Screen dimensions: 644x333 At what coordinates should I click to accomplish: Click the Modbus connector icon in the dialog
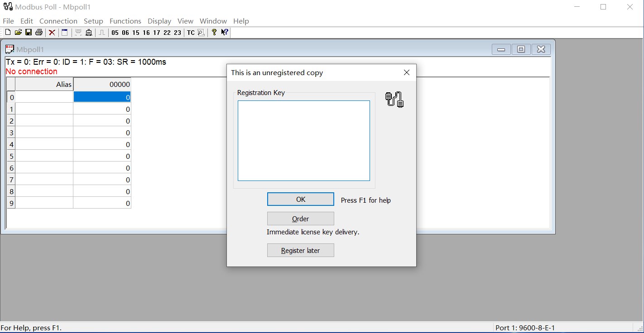pos(394,100)
